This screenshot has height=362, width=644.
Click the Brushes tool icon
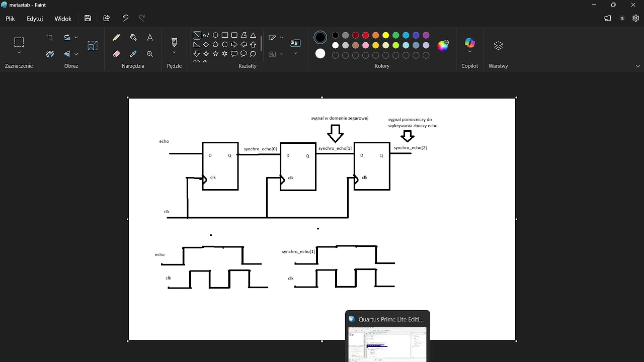(175, 42)
